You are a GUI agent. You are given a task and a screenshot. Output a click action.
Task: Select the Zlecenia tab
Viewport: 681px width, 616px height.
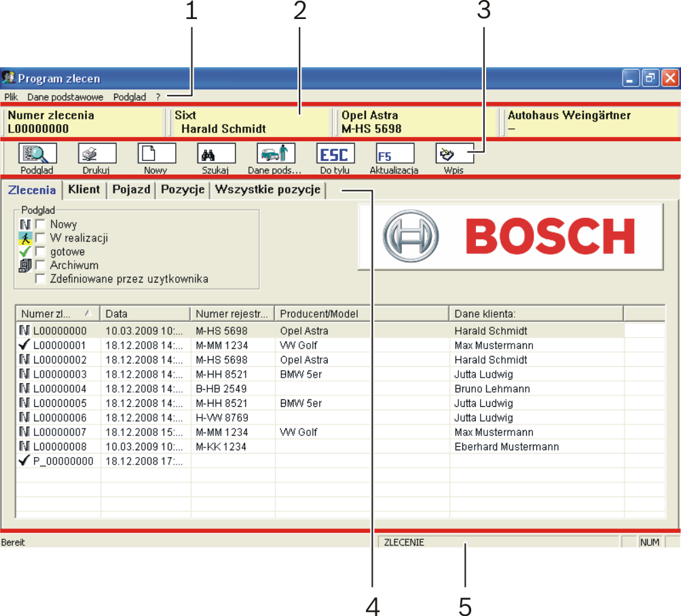(32, 190)
